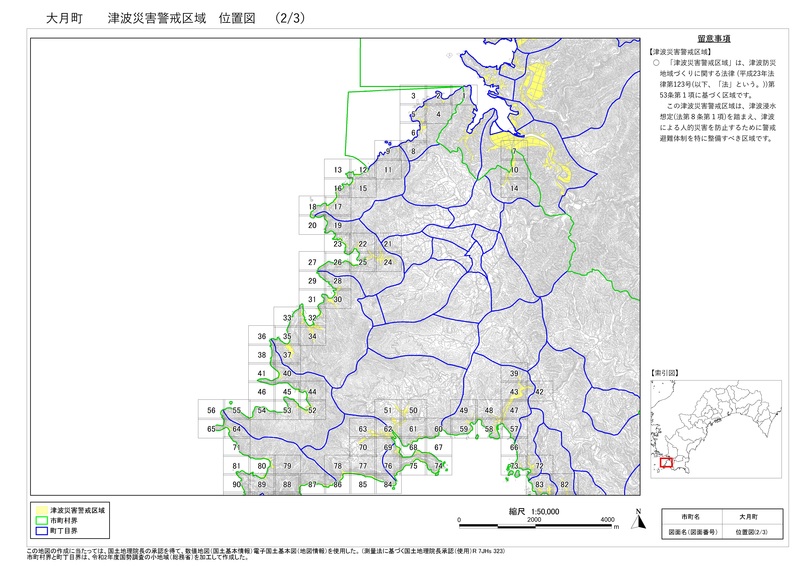Click the 大月町 cell in the info table
Image resolution: width=800 pixels, height=566 pixels.
point(748,516)
